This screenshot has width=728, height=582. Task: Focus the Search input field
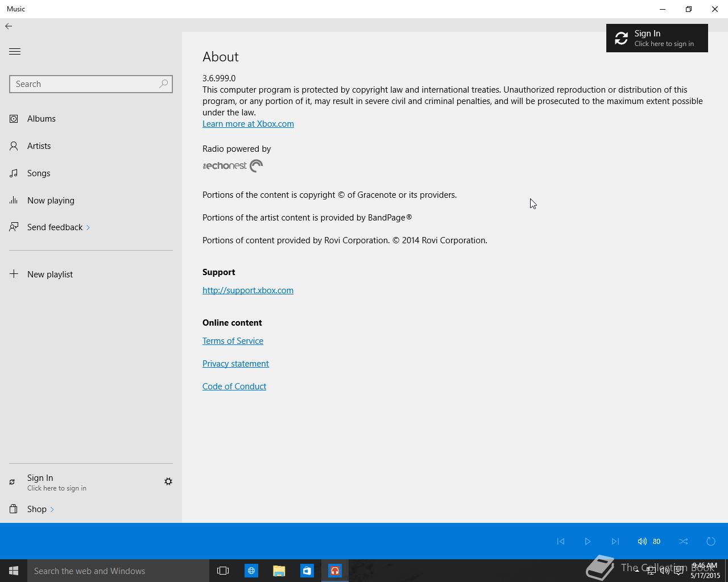point(91,84)
